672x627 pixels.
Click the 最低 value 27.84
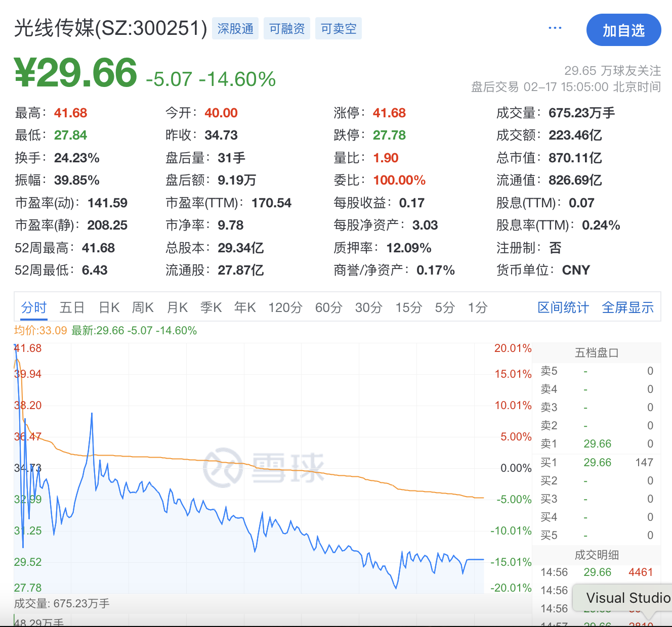(71, 135)
